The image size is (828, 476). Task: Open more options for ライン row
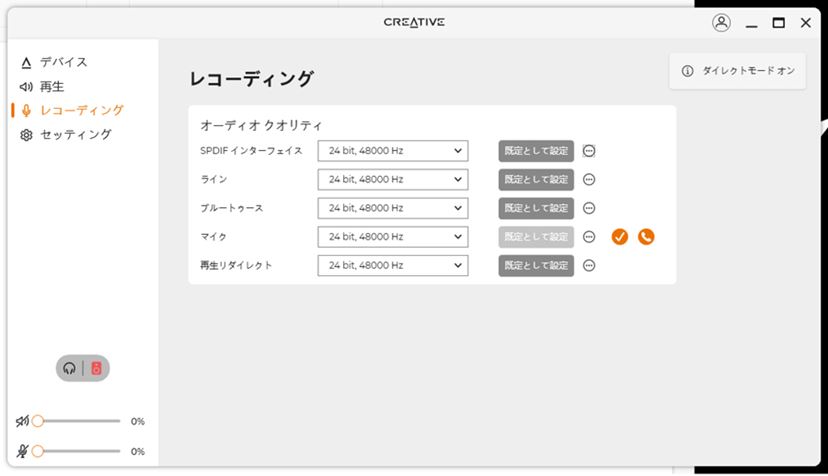click(589, 180)
